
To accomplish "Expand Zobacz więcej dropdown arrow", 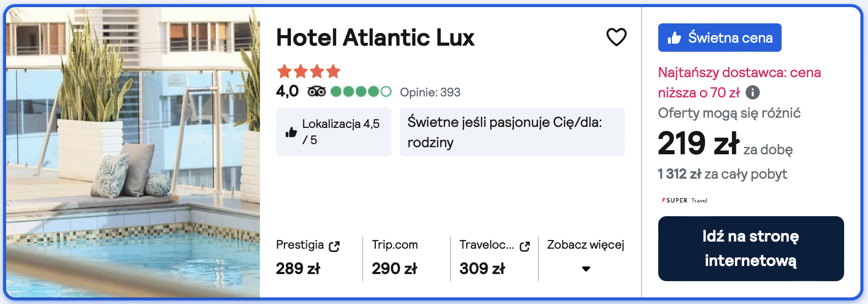I will point(586,268).
